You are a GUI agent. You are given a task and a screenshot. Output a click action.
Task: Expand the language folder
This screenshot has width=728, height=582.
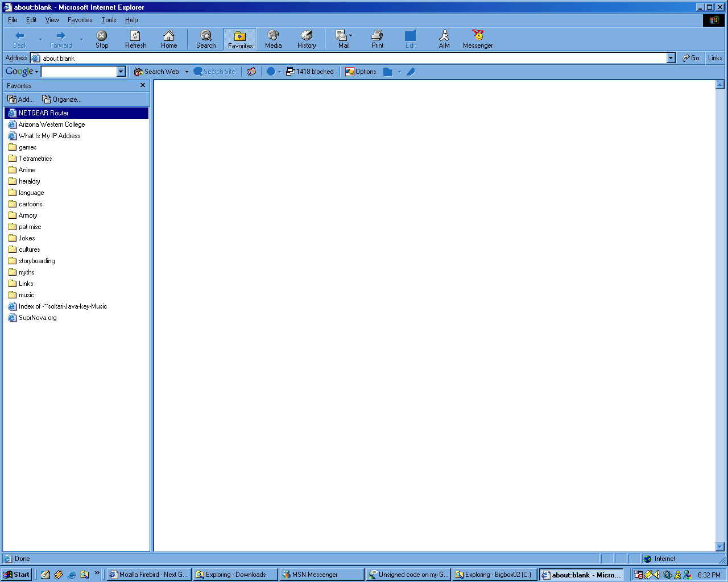(x=76, y=193)
